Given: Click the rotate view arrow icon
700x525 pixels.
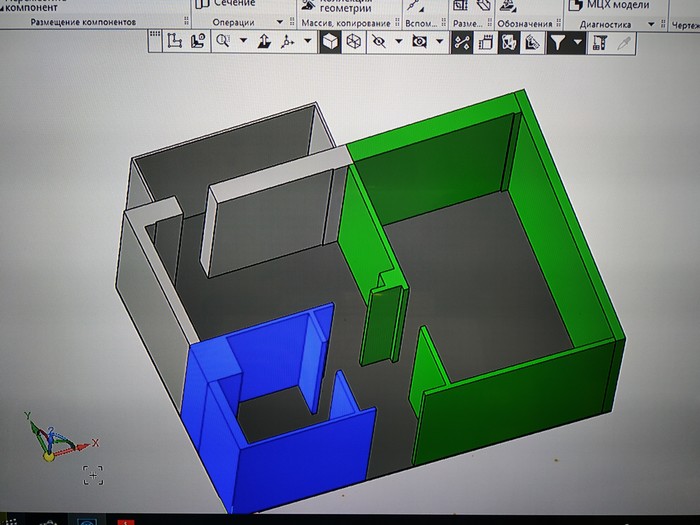Looking at the screenshot, I should pyautogui.click(x=265, y=42).
